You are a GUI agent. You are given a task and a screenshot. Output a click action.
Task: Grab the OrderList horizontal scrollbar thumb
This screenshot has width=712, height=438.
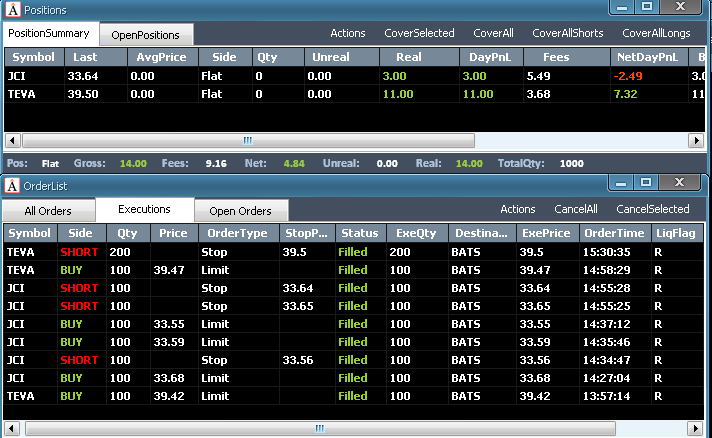[x=320, y=428]
